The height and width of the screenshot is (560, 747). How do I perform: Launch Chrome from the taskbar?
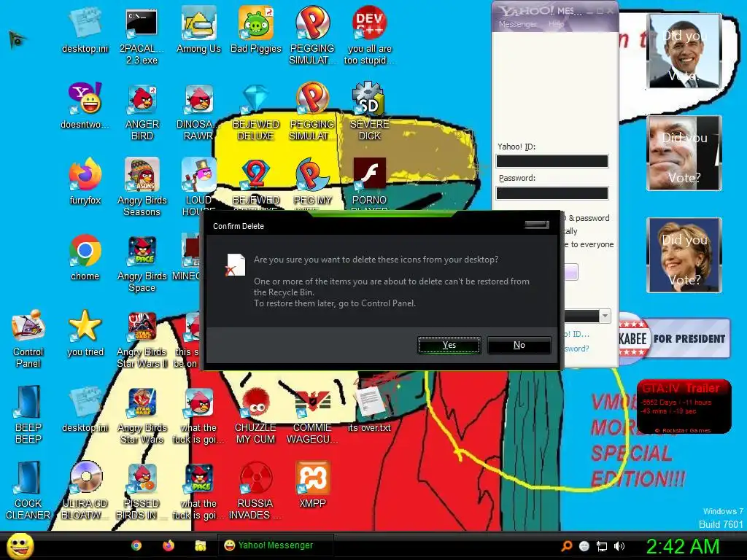(x=136, y=545)
